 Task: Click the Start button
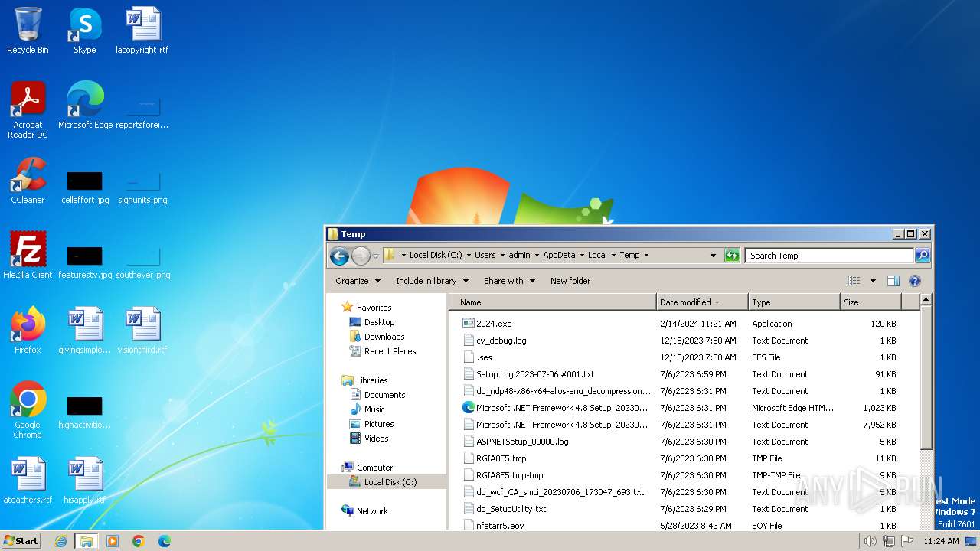click(21, 540)
